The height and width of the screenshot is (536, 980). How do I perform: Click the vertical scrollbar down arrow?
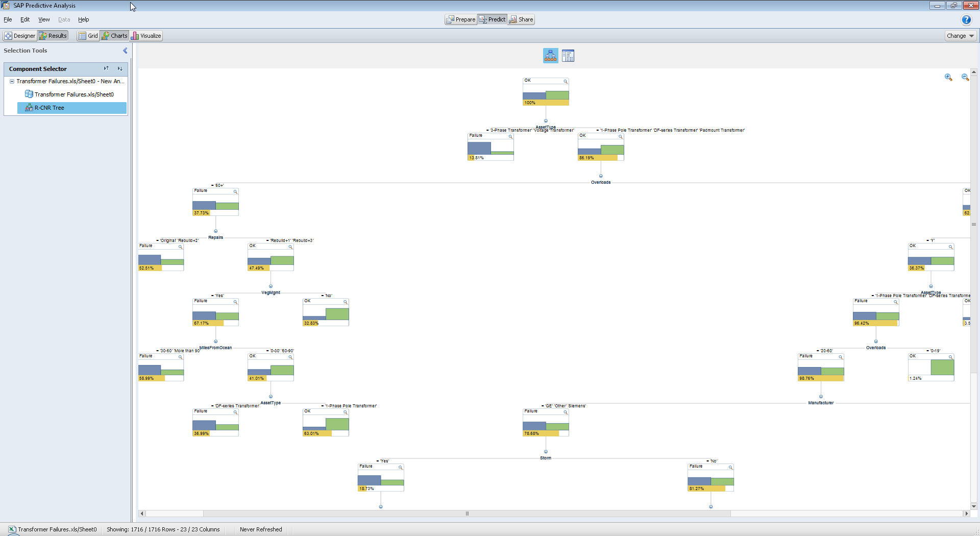[974, 506]
